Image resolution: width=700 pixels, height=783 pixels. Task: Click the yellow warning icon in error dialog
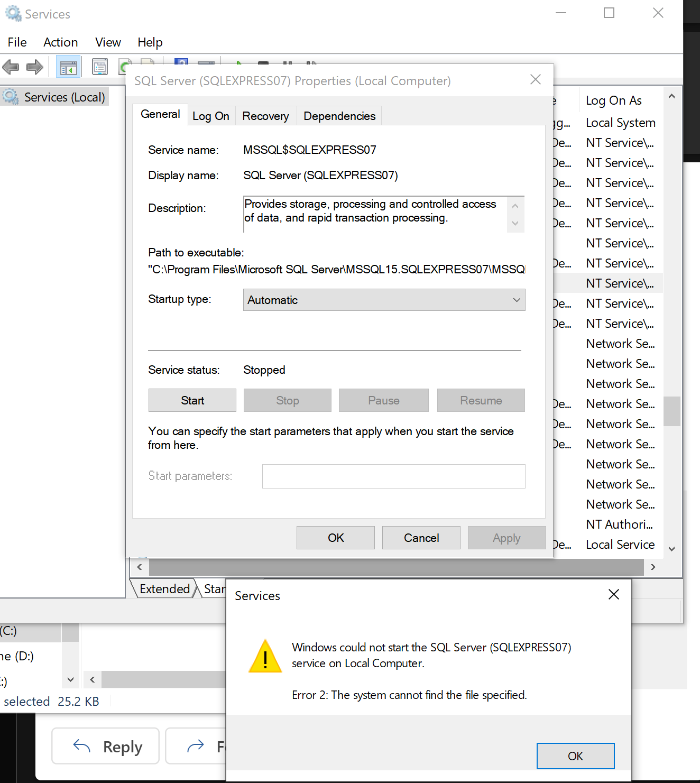265,656
